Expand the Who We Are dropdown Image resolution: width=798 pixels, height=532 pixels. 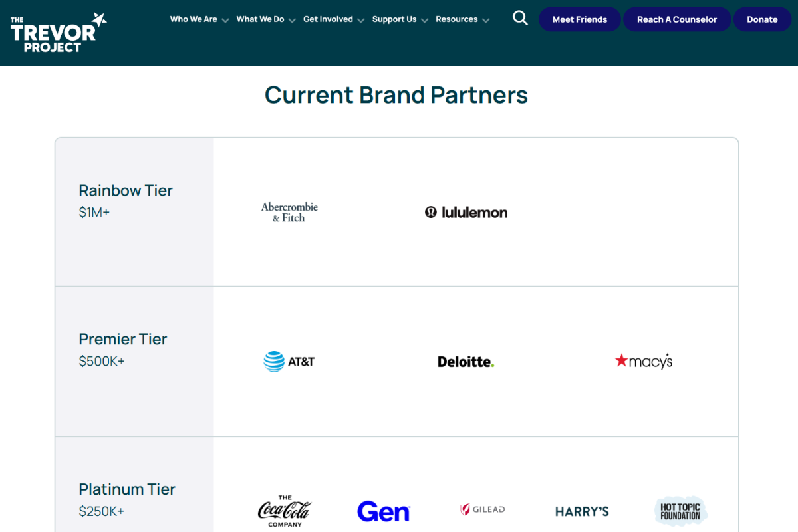[x=194, y=19]
